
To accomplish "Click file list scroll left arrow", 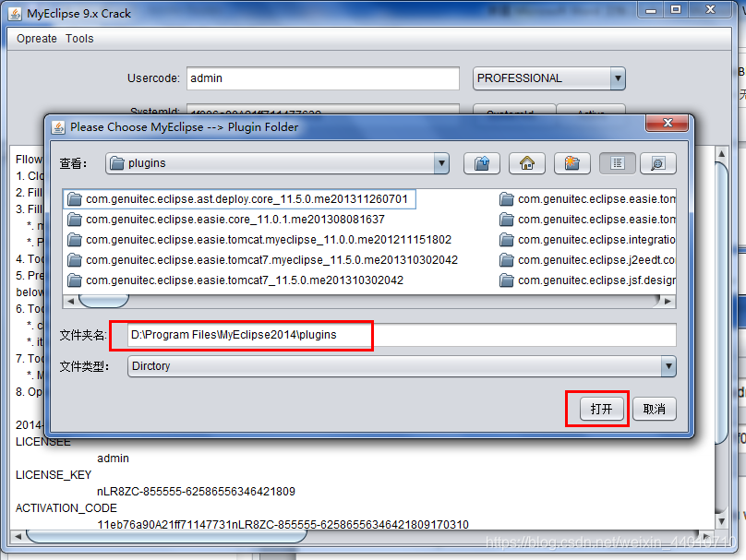I will point(70,301).
